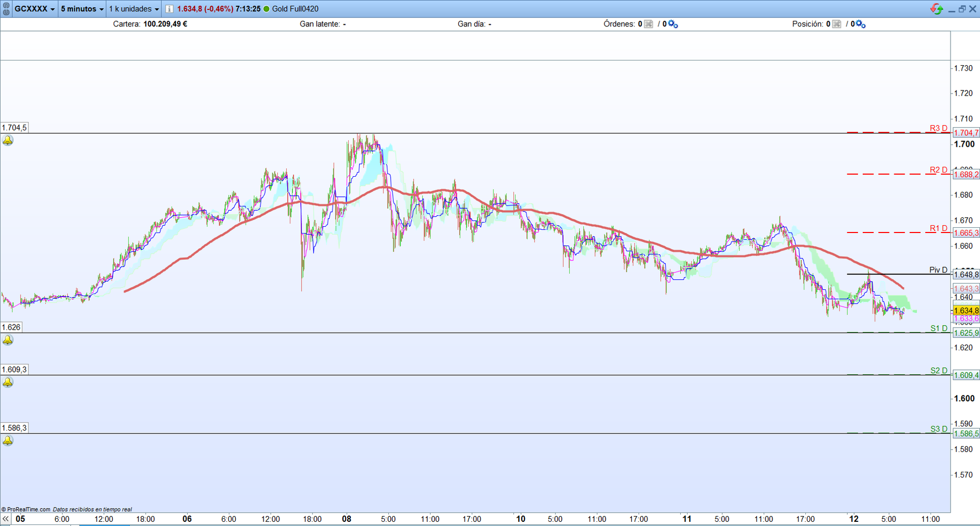Open position settings gear icon
Viewport: 980px width, 526px height.
tap(861, 24)
